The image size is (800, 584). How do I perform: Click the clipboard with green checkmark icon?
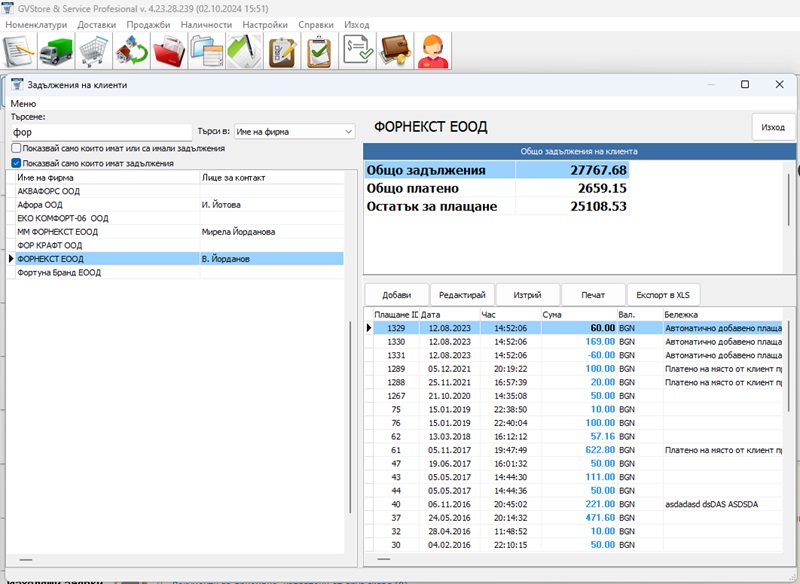click(320, 51)
